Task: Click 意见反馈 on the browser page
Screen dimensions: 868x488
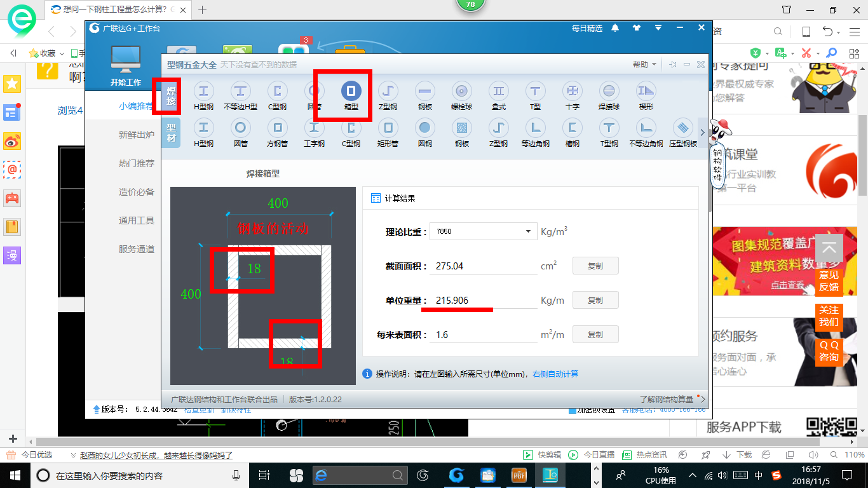Action: (829, 281)
